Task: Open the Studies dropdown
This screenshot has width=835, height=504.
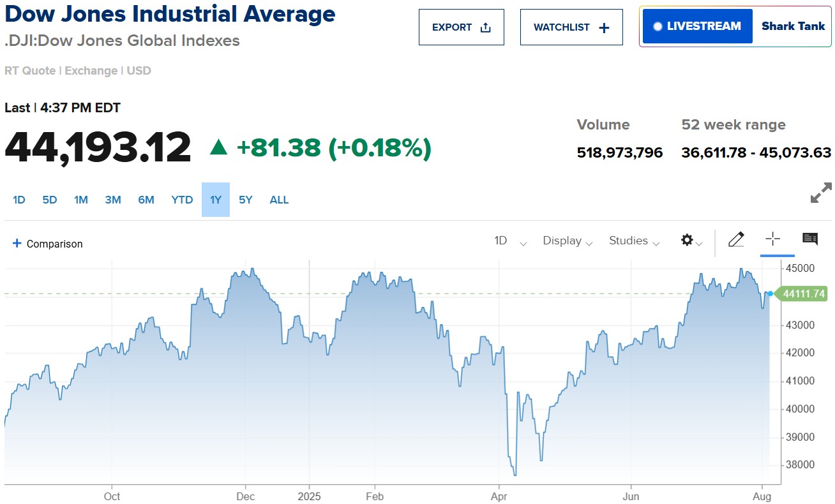Action: [634, 241]
